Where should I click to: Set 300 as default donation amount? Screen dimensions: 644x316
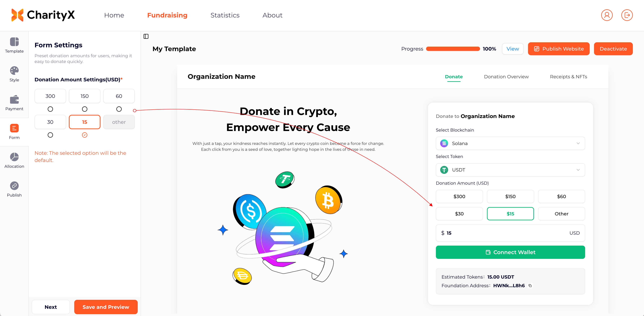click(50, 109)
